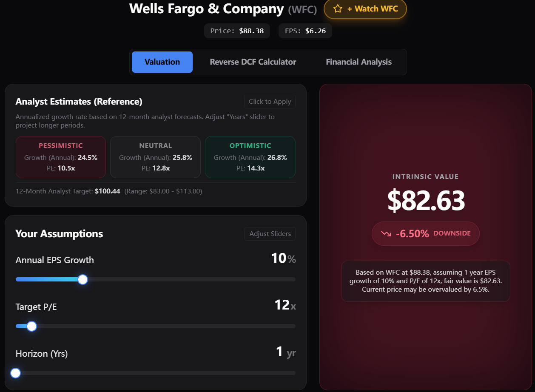Click the Adjust Sliders button
Viewport: 535px width, 392px height.
(x=270, y=234)
